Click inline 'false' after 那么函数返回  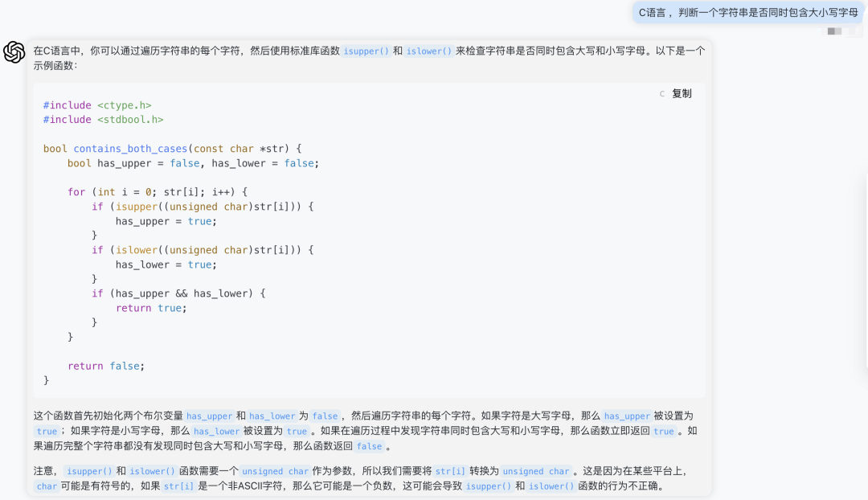369,446
